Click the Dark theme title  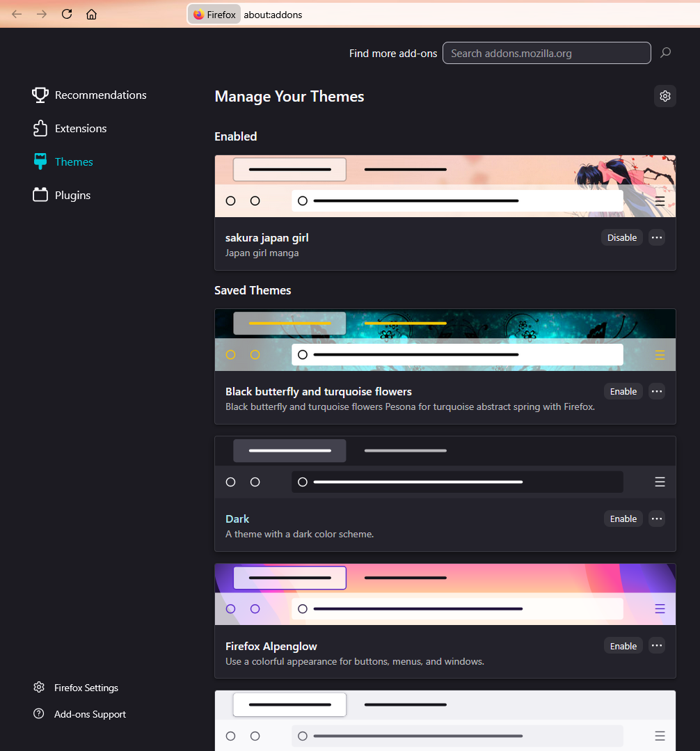pos(237,519)
